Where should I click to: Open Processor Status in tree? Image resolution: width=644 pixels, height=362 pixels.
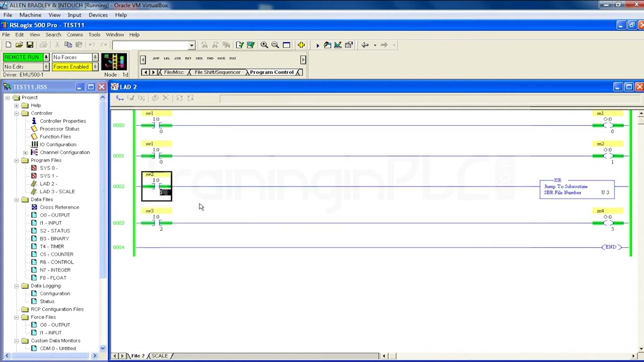click(x=59, y=129)
